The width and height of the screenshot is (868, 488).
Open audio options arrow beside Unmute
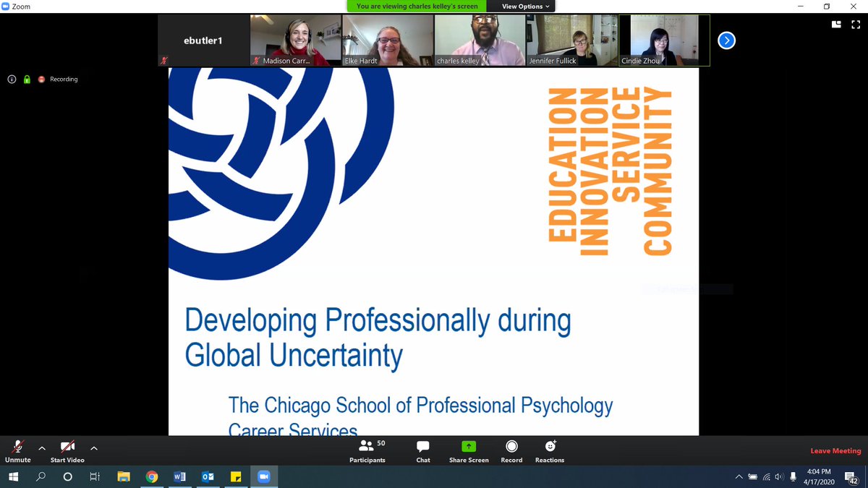[x=42, y=448]
